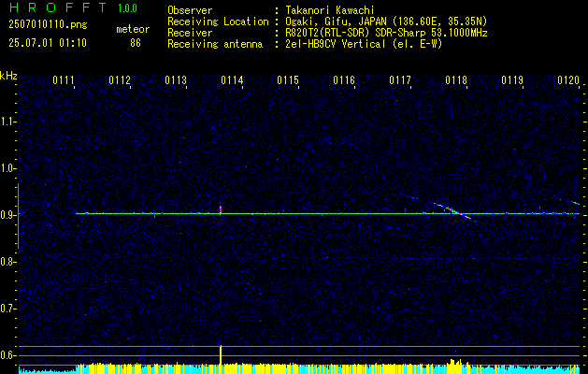Click the HROFFT title text
The height and width of the screenshot is (374, 588).
58,7
